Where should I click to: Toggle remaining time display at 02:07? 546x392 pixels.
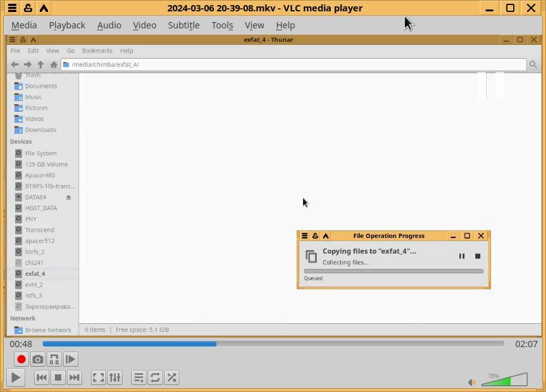point(526,344)
